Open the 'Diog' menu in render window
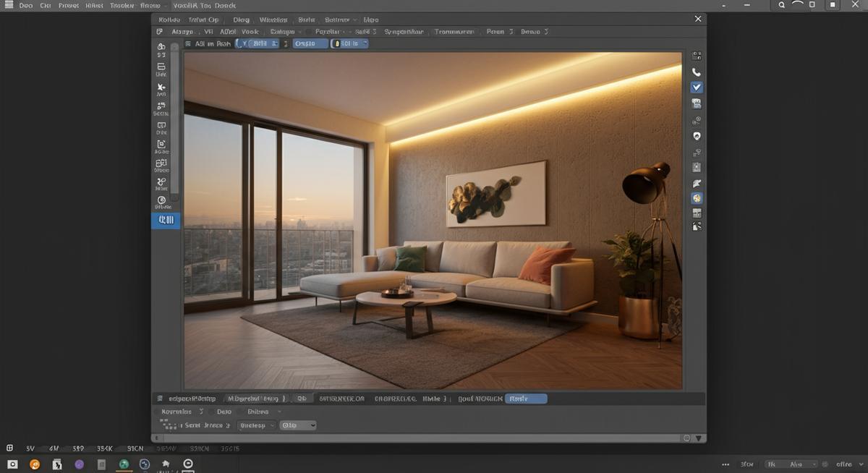868x473 pixels. pos(241,20)
